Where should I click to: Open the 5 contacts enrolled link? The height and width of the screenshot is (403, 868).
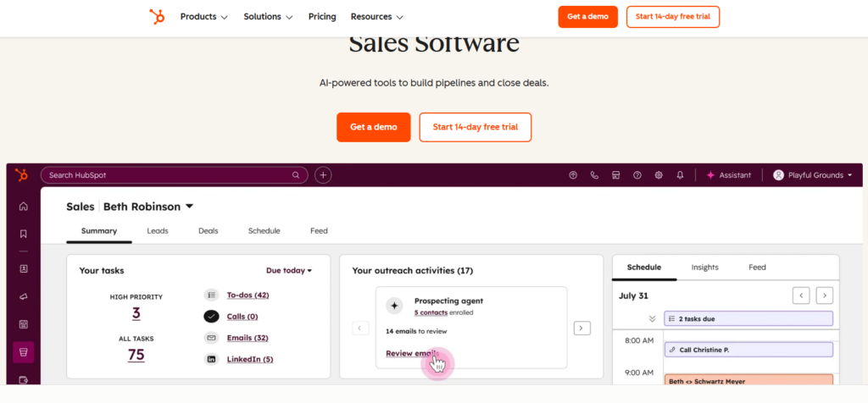click(x=431, y=312)
